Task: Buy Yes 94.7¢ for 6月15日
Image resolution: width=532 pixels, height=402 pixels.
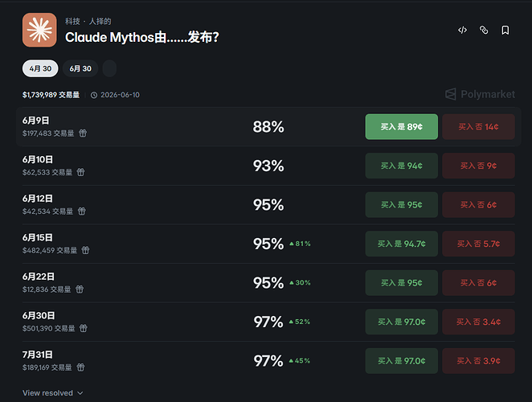Action: (401, 244)
